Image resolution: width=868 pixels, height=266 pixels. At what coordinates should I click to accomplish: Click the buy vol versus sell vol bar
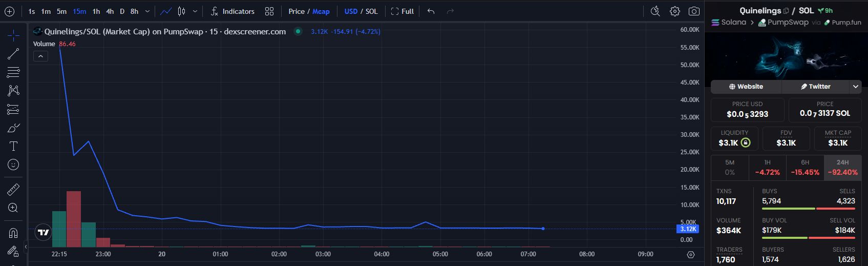809,238
